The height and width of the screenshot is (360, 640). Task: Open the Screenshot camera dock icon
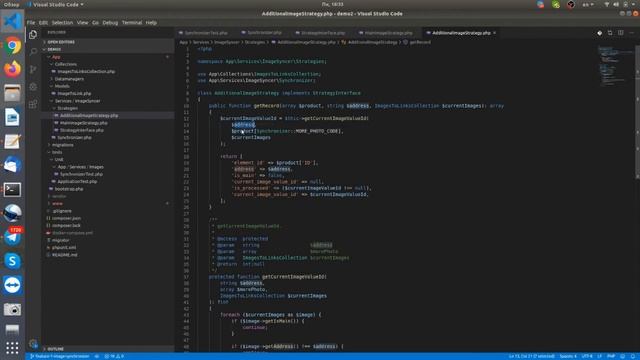tap(12, 309)
